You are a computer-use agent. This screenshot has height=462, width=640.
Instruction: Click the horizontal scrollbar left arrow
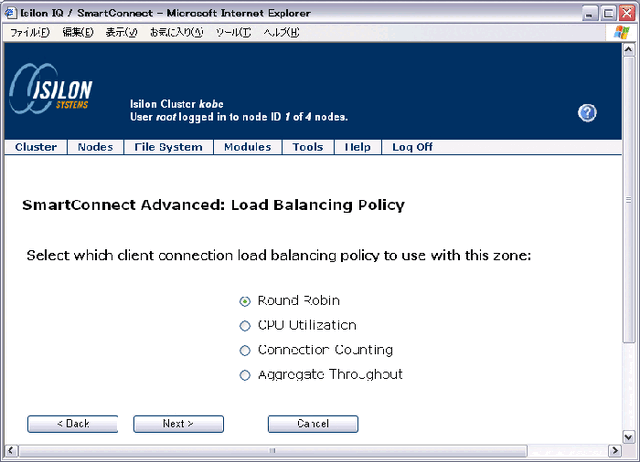(x=11, y=451)
